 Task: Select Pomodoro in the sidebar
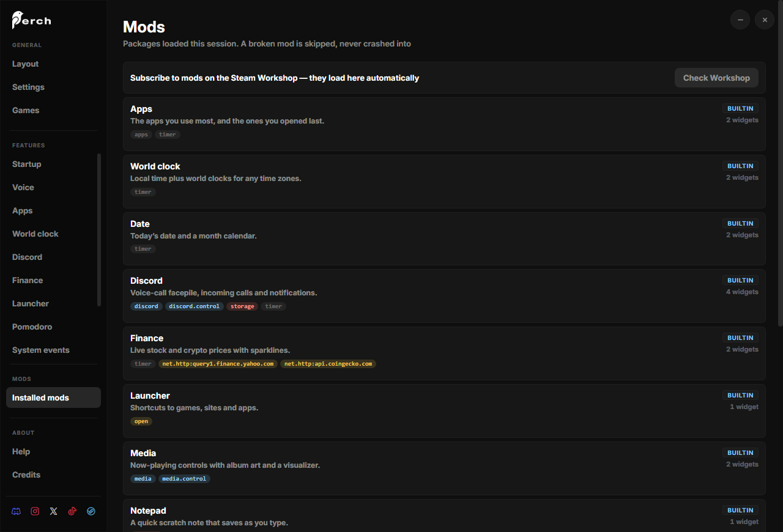(x=50, y=327)
